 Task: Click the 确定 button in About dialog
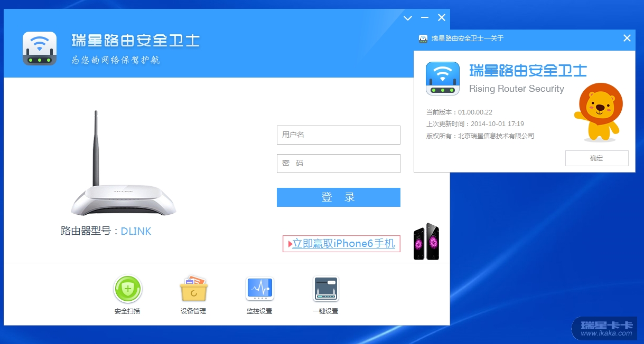coord(597,158)
